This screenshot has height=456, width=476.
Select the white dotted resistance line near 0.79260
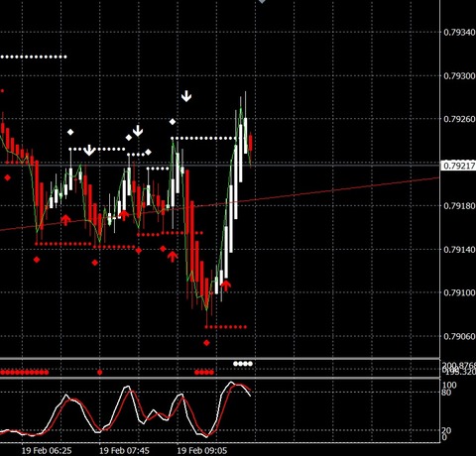point(204,138)
